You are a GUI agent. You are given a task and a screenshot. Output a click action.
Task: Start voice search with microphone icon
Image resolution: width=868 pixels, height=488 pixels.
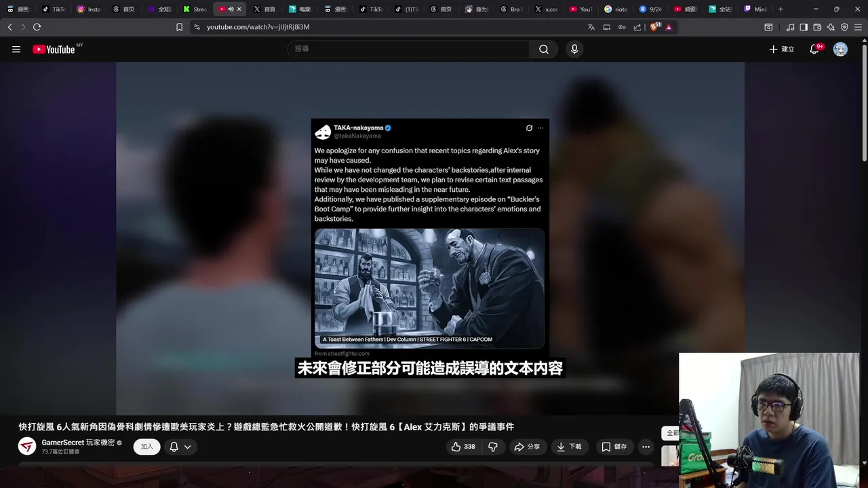574,49
